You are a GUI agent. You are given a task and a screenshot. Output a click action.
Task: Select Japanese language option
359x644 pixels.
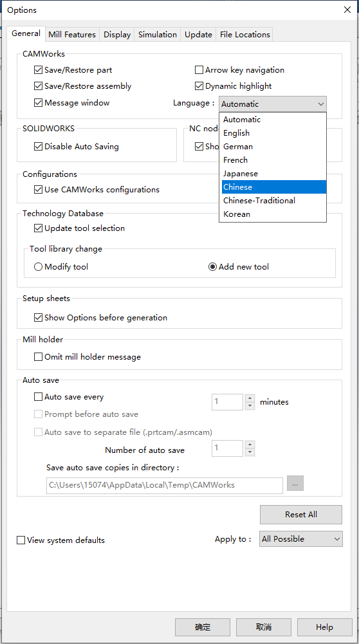pos(273,174)
